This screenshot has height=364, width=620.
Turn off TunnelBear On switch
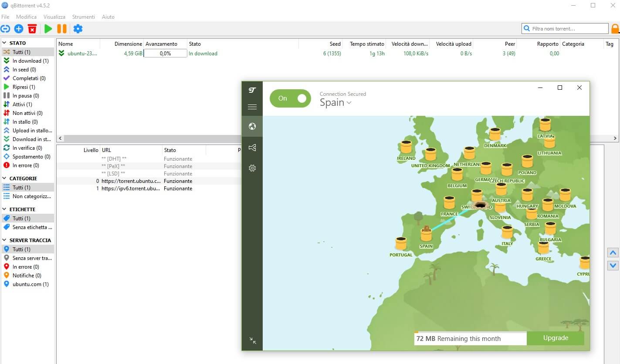pyautogui.click(x=291, y=98)
